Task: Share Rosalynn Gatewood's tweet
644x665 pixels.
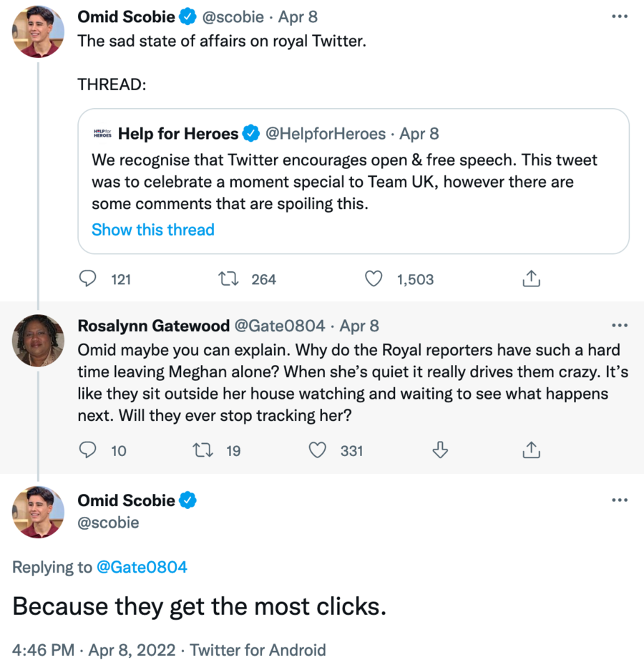Action: (531, 450)
